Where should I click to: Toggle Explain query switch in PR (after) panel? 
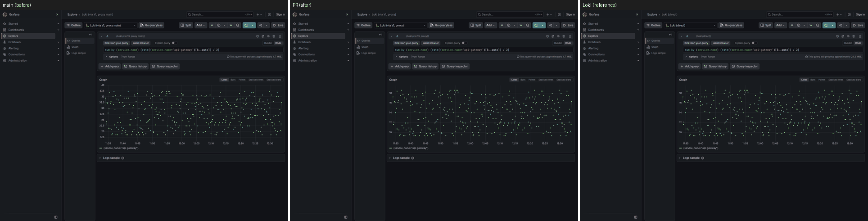[464, 43]
